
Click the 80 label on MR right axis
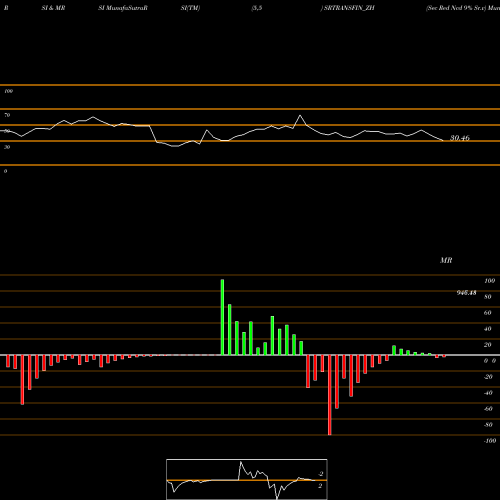coord(488,297)
